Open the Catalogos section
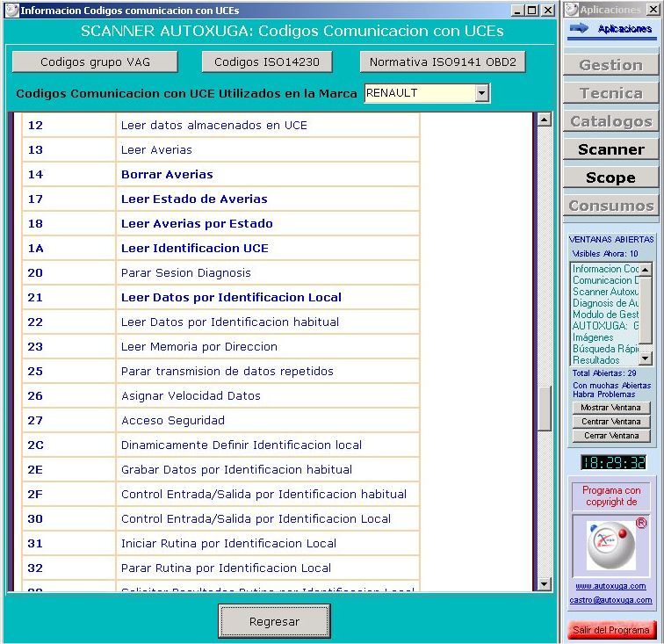 click(610, 121)
